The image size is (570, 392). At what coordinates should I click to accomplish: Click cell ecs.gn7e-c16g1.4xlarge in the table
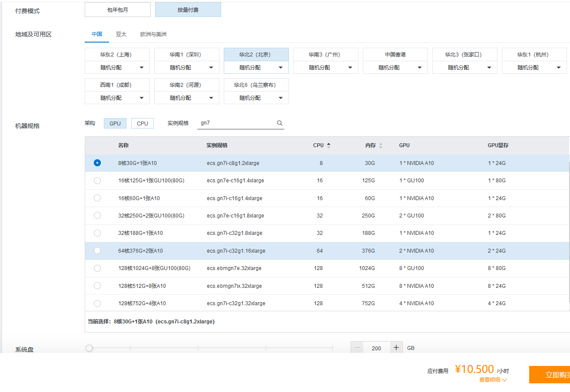point(235,181)
